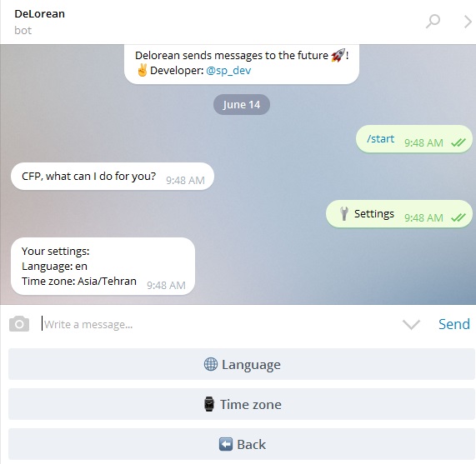Select the 'Your settings' message bubble
The width and height of the screenshot is (476, 464).
pyautogui.click(x=103, y=266)
